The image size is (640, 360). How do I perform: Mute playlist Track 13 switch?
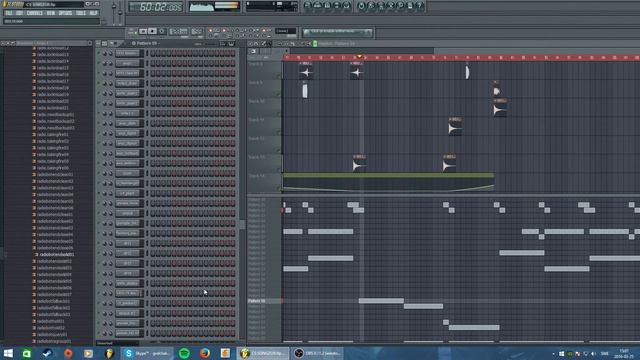tap(279, 169)
